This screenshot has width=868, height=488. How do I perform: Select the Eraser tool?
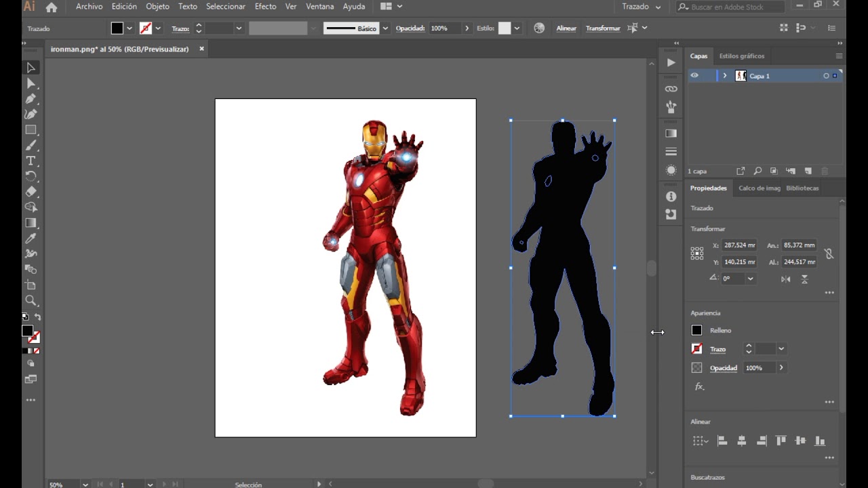31,192
